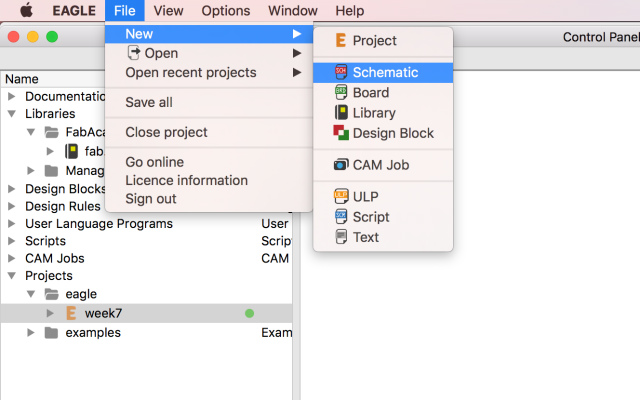Image resolution: width=640 pixels, height=400 pixels.
Task: Click the Managed Libraries folder icon
Action: click(51, 170)
